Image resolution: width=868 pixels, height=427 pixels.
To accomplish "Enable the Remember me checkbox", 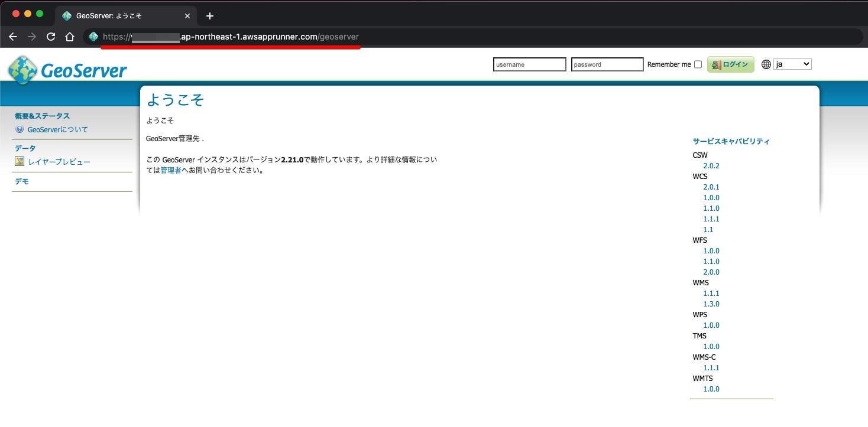I will 698,64.
